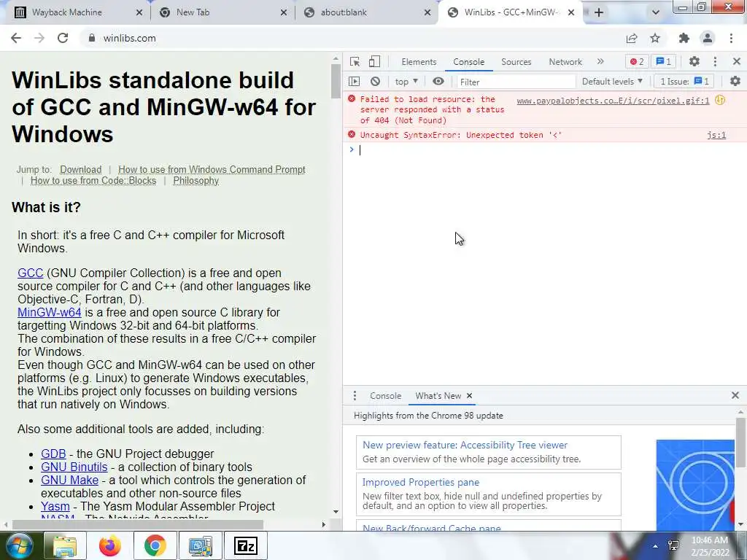Open the 1 Issue button in console toolbar
The height and width of the screenshot is (560, 747).
pos(684,82)
